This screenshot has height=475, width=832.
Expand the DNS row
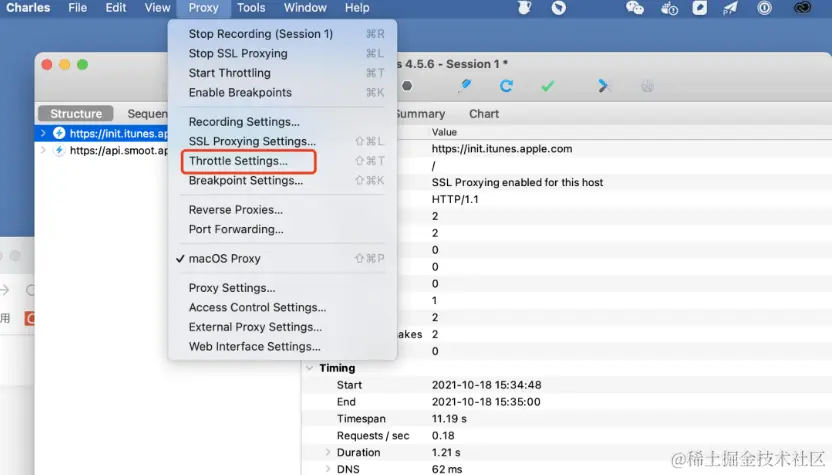pos(328,469)
